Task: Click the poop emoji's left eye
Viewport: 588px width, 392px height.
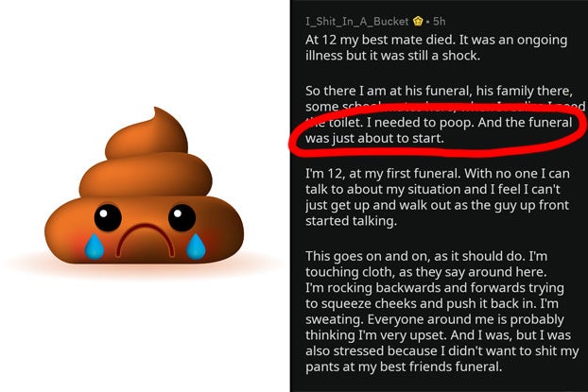Action: pyautogui.click(x=108, y=218)
